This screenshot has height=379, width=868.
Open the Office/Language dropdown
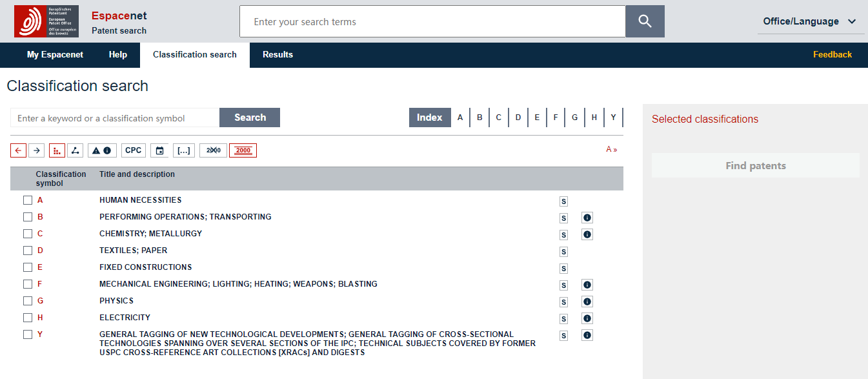[x=810, y=21]
